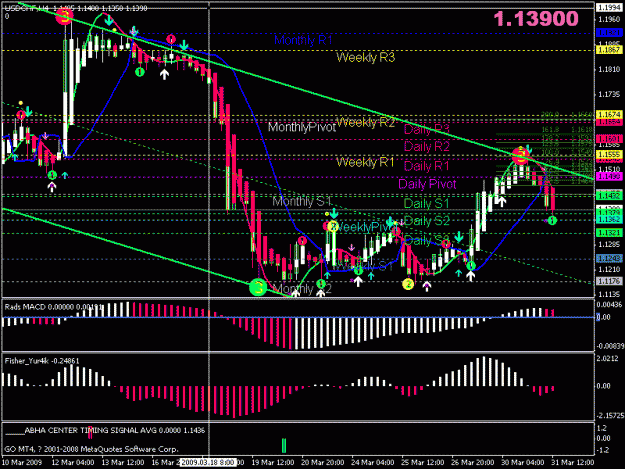Click the green 1.1321 price tag on the axis

coord(609,233)
